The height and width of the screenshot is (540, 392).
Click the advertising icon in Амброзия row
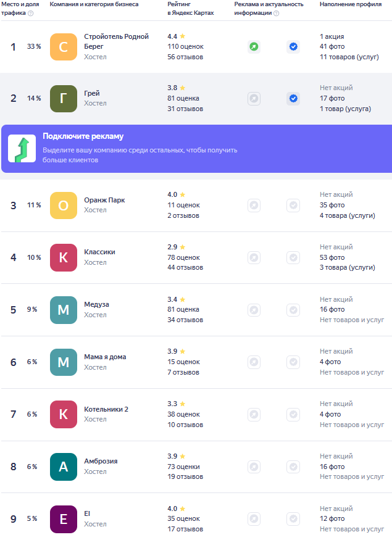pos(254,467)
